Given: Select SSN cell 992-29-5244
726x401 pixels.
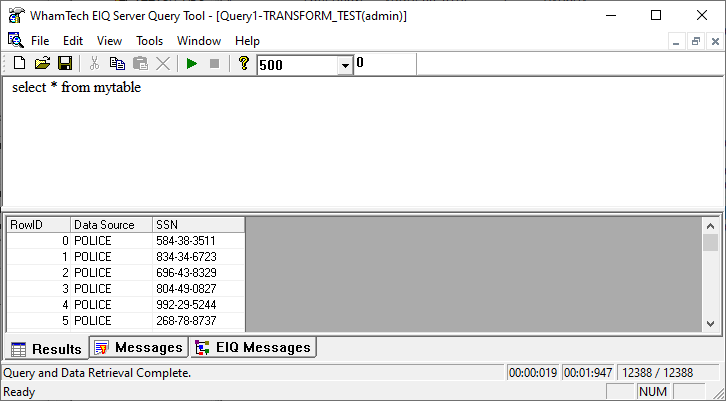Looking at the screenshot, I should tap(199, 305).
